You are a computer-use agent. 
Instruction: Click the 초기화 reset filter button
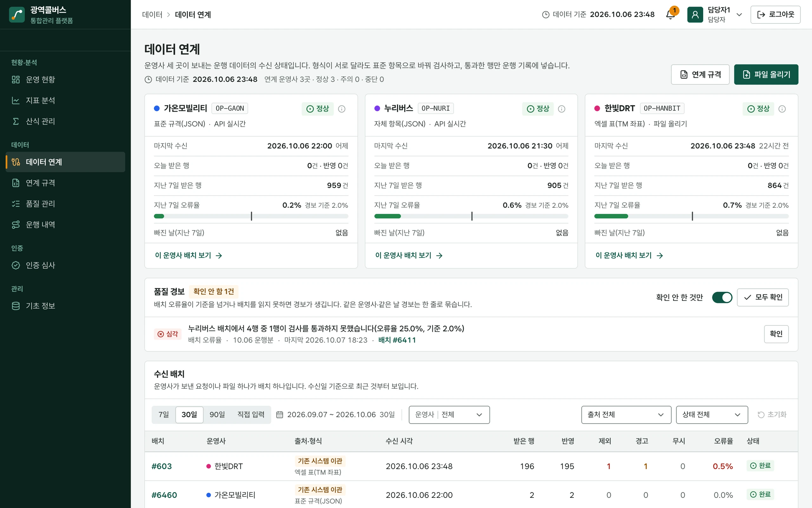[x=772, y=415]
